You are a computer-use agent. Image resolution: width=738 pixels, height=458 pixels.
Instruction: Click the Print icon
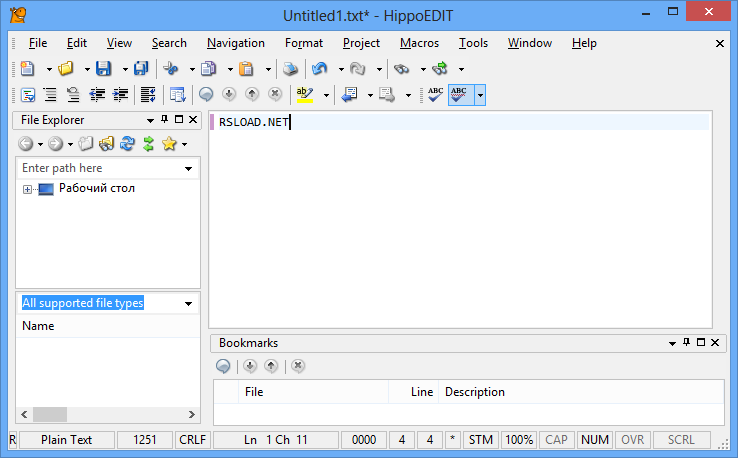click(290, 69)
